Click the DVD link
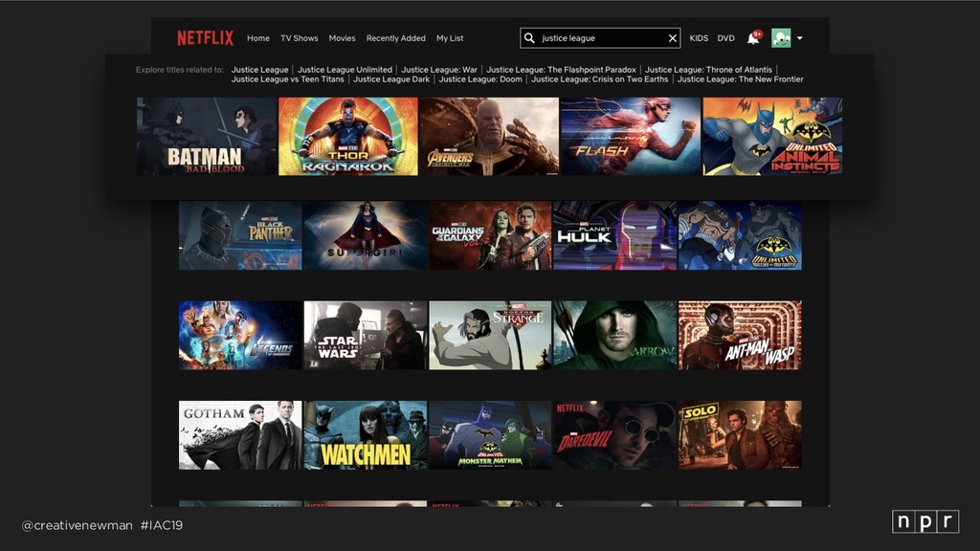This screenshot has width=980, height=551. (725, 38)
